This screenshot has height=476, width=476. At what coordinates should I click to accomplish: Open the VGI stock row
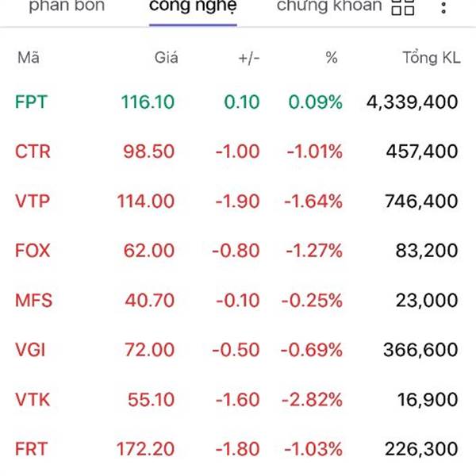coord(236,350)
